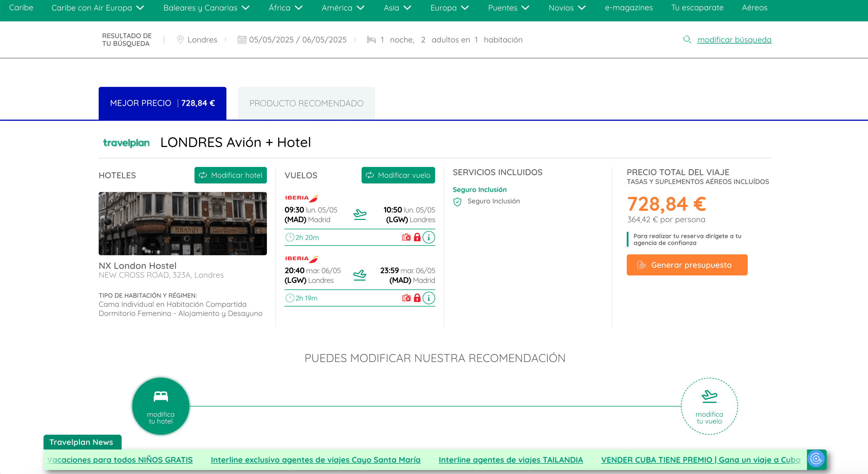Viewport: 868px width, 474px height.
Task: Click the info icon on the return flight
Action: click(x=429, y=298)
